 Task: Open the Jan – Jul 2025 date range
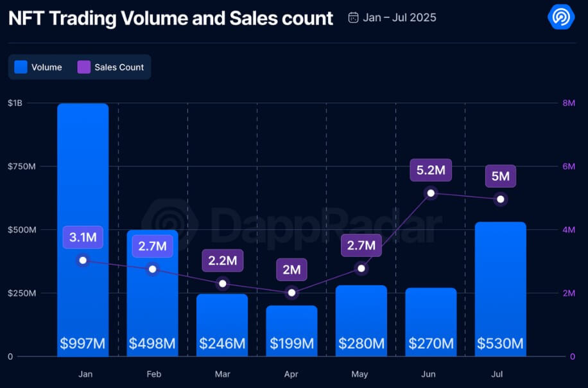click(399, 17)
